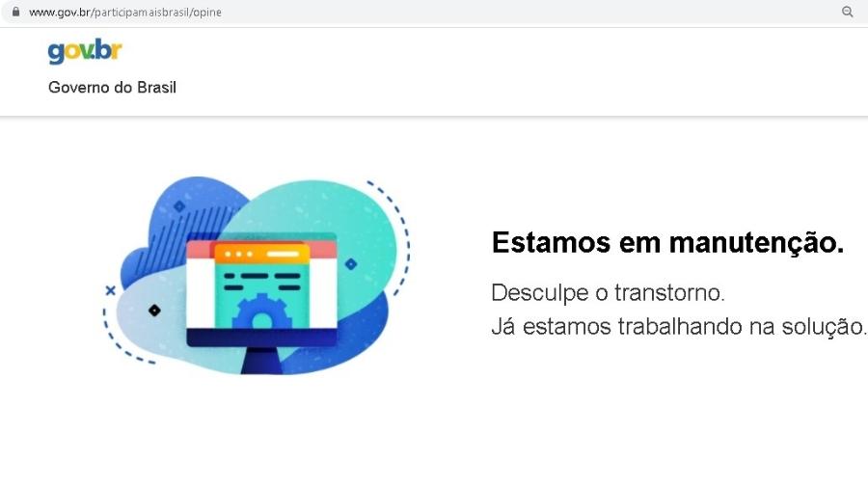Click the www.gov.br domain in the address bar

tap(59, 13)
